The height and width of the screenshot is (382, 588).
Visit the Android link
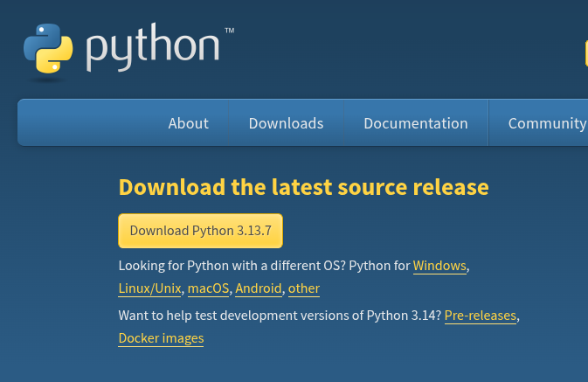click(x=258, y=288)
